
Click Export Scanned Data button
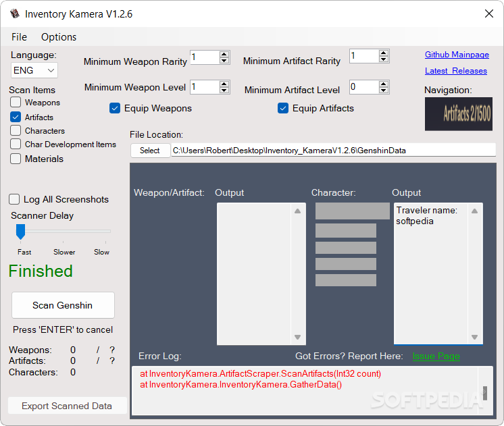pyautogui.click(x=67, y=406)
